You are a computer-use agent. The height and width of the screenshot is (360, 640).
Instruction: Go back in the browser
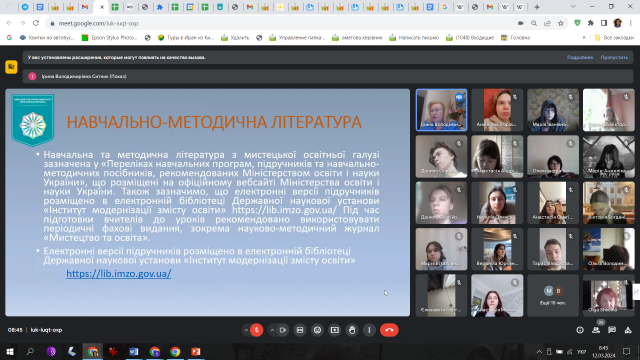click(x=9, y=23)
